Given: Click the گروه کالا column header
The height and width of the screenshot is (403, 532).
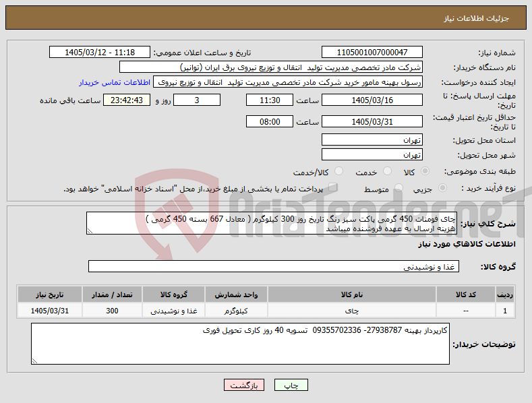Looking at the screenshot, I should [174, 294].
